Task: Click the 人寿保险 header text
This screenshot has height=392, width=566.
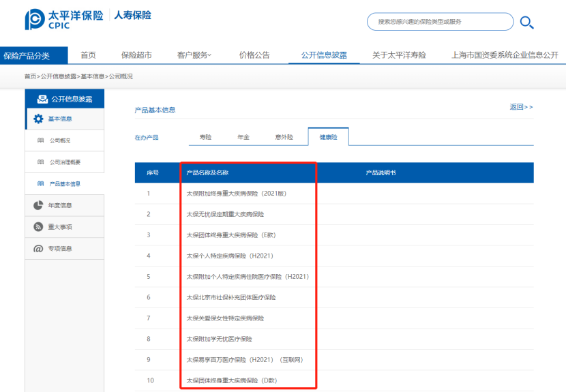Action: pyautogui.click(x=132, y=15)
